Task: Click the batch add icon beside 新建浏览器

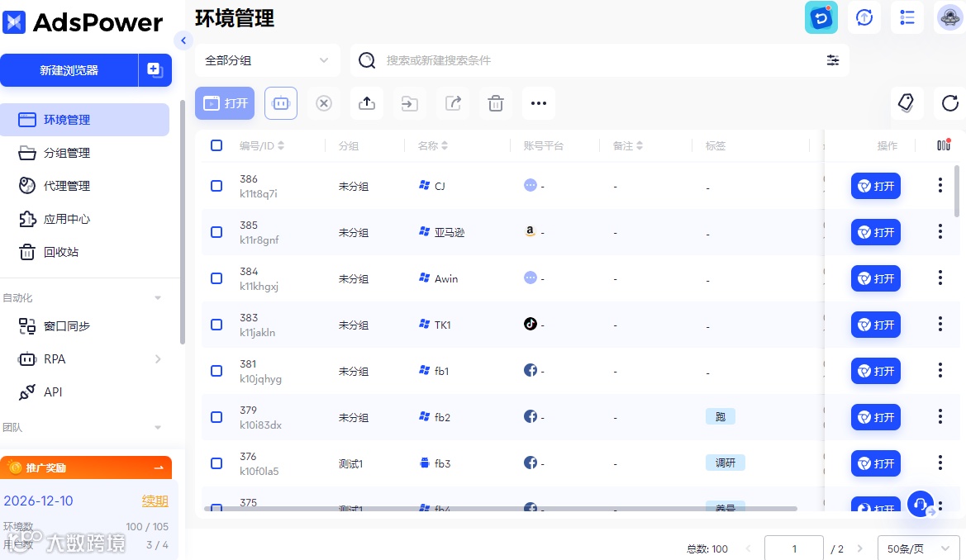Action: 155,70
